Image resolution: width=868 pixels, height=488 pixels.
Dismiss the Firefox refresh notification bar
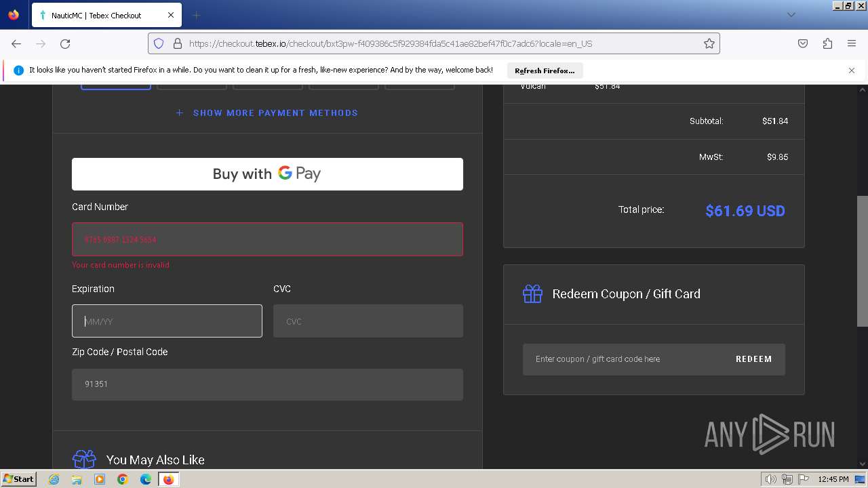pos(852,70)
